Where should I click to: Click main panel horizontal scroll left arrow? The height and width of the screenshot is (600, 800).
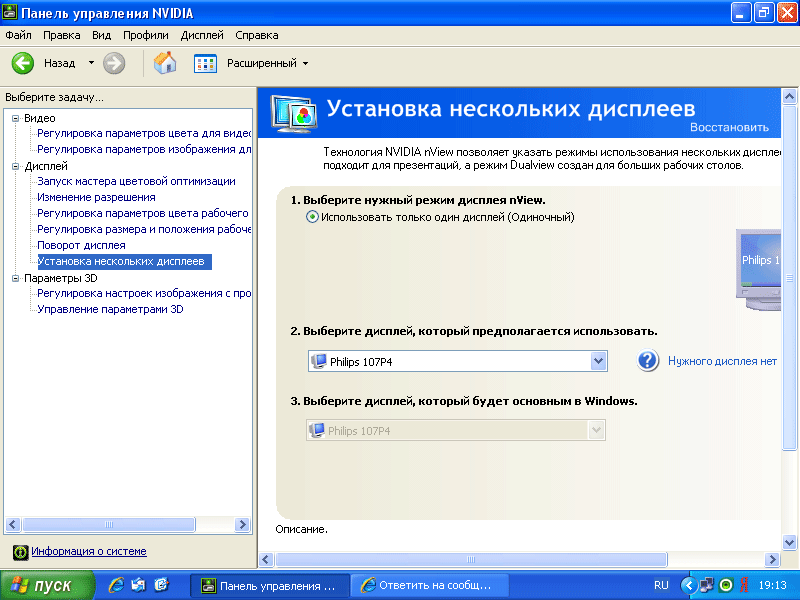pyautogui.click(x=266, y=560)
